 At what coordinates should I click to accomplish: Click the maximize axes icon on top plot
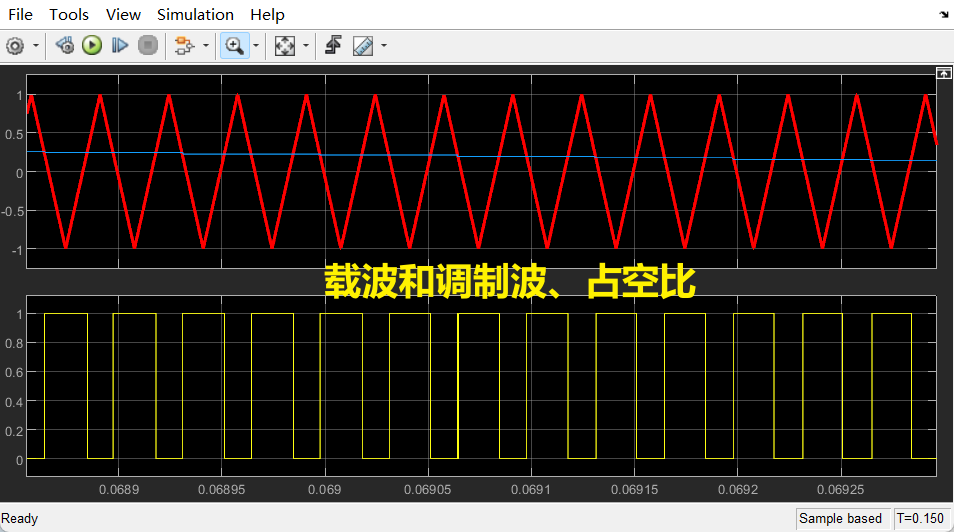click(944, 73)
